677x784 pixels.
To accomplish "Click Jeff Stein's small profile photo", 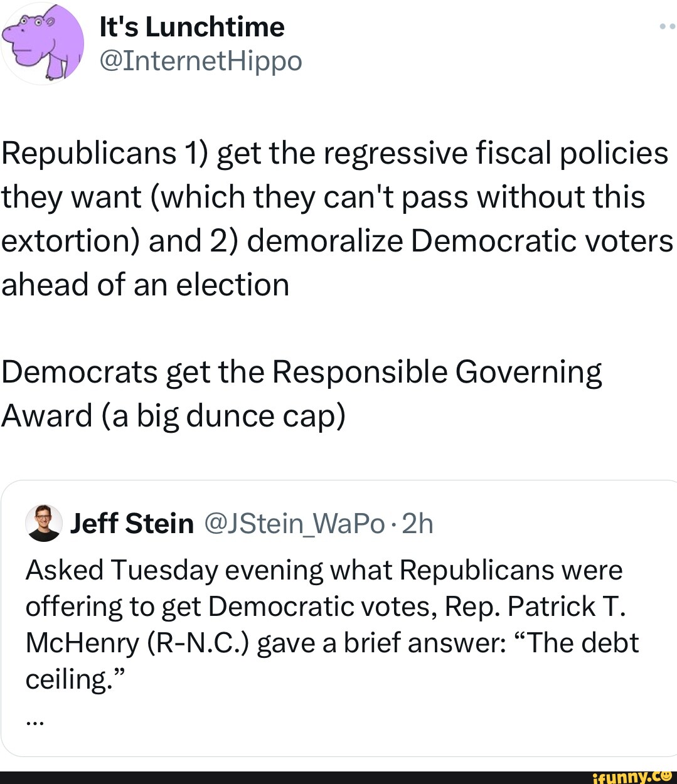I will point(43,522).
